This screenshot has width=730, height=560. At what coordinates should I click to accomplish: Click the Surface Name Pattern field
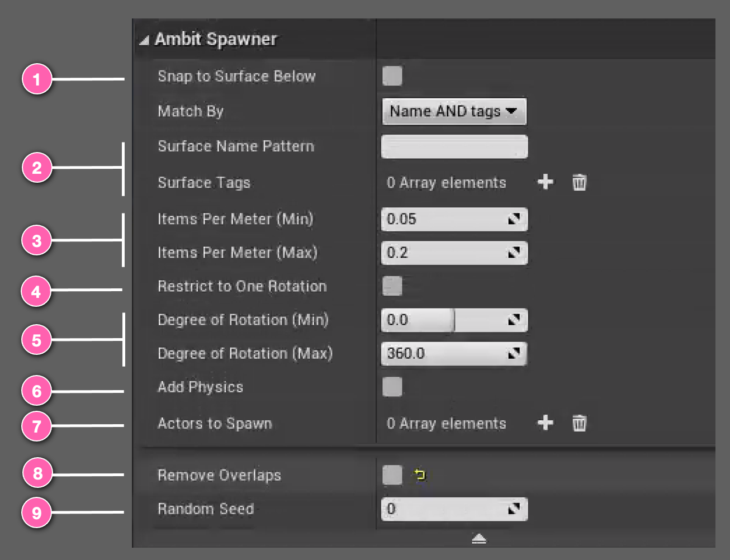pos(454,146)
